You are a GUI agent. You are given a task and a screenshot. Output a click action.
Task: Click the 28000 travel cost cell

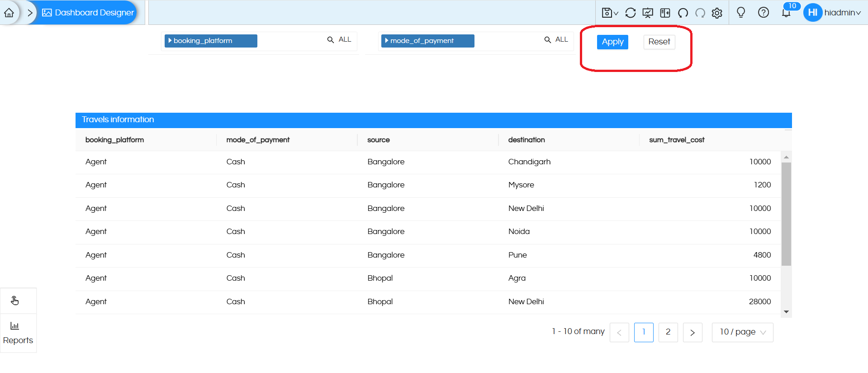[x=760, y=301]
